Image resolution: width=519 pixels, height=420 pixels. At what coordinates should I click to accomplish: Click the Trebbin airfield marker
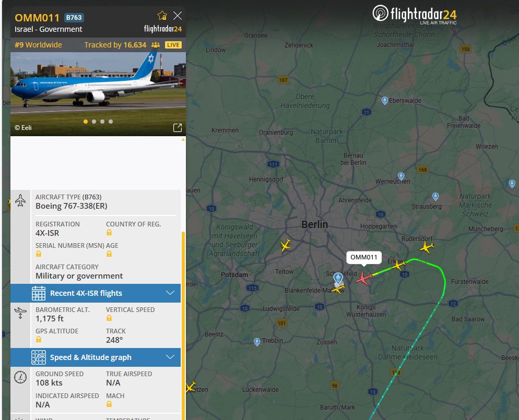(257, 342)
